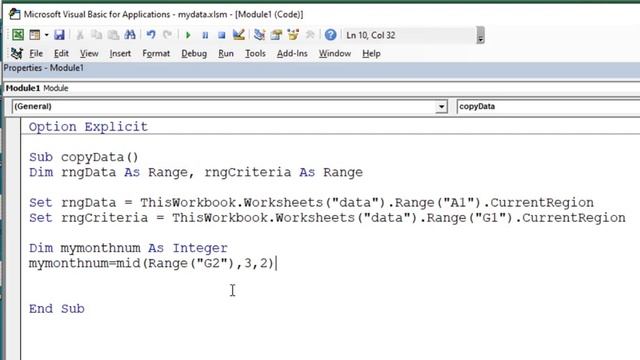The height and width of the screenshot is (360, 640).
Task: Toggle Design Mode icon
Action: point(239,35)
